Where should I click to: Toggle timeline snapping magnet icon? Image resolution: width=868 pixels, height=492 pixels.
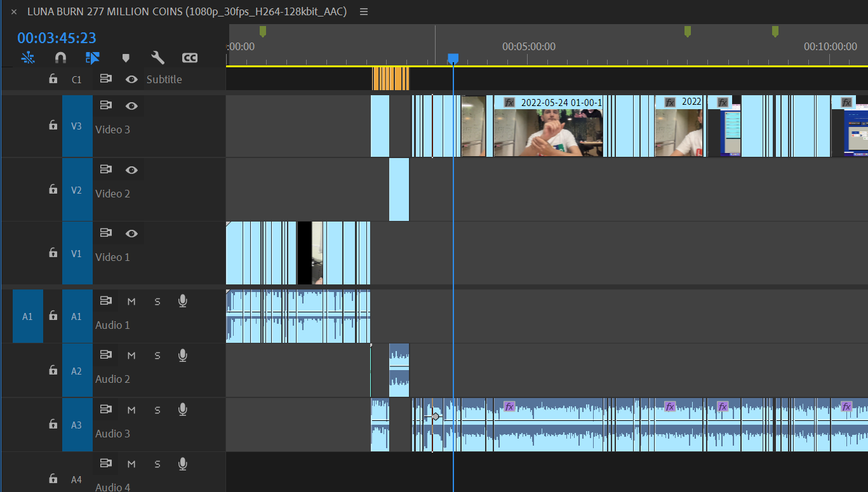tap(60, 58)
